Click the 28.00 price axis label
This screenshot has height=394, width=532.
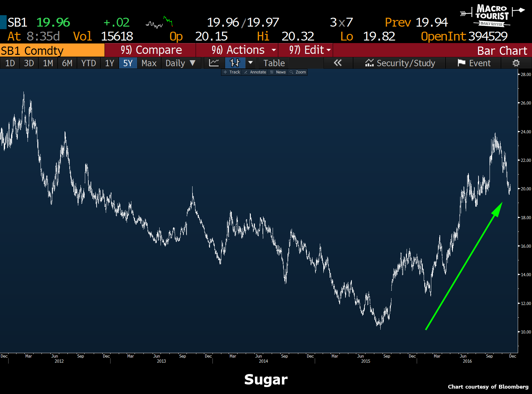526,74
